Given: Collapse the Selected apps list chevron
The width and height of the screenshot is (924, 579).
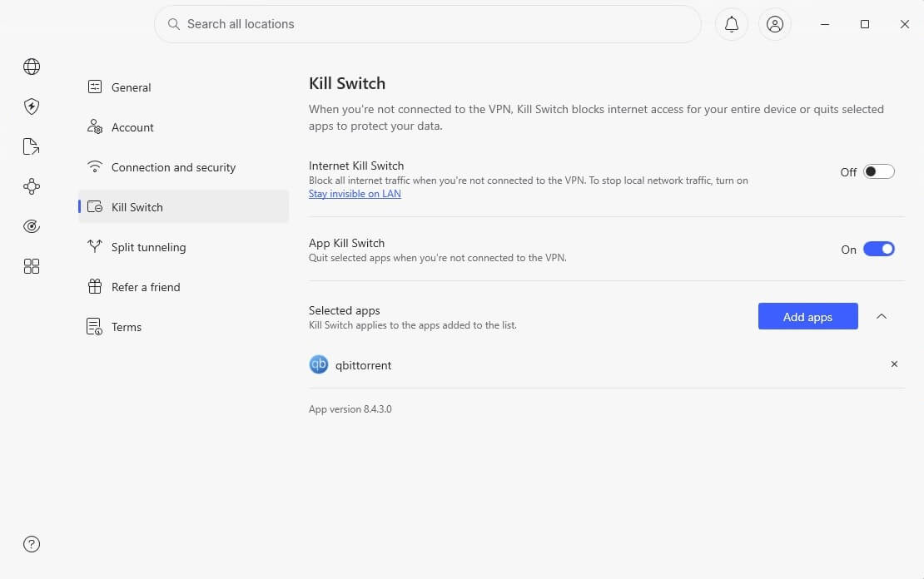Looking at the screenshot, I should point(882,316).
